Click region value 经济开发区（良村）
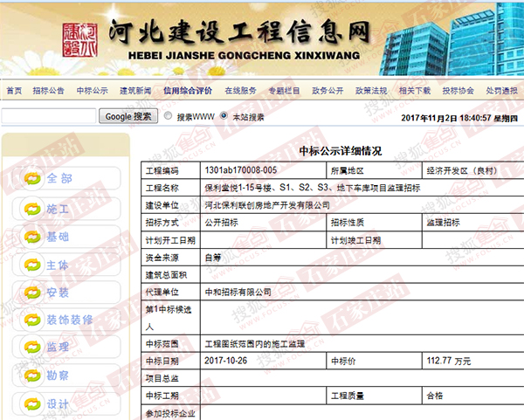 point(465,171)
